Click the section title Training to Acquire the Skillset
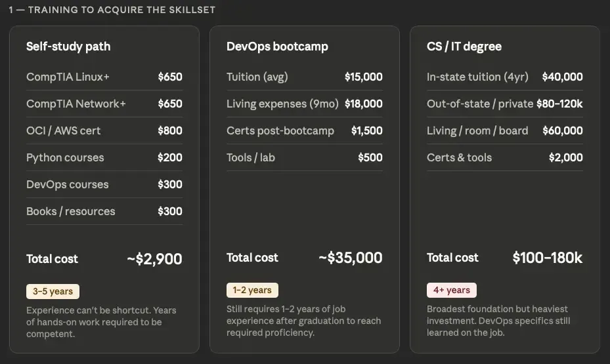Screen dimensions: 610x364 pyautogui.click(x=112, y=10)
